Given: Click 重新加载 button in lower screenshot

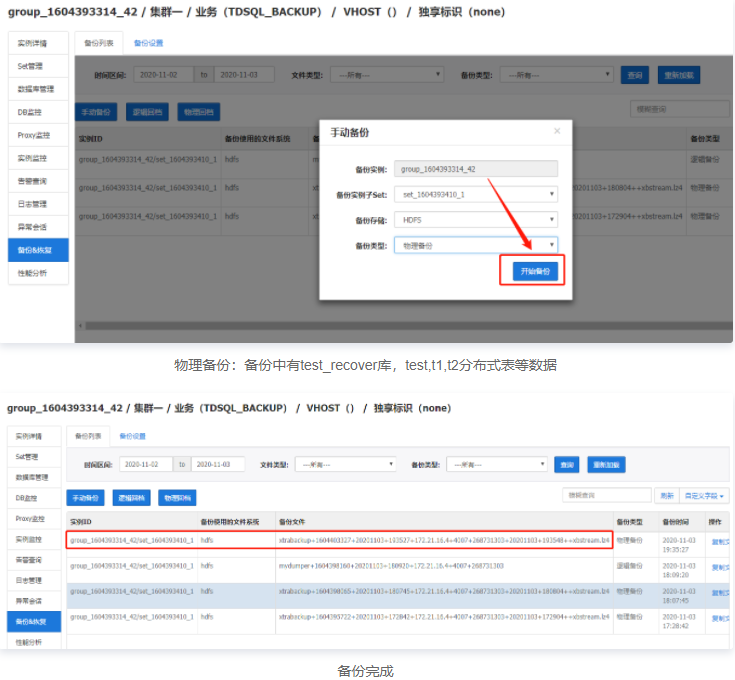Looking at the screenshot, I should pos(606,465).
